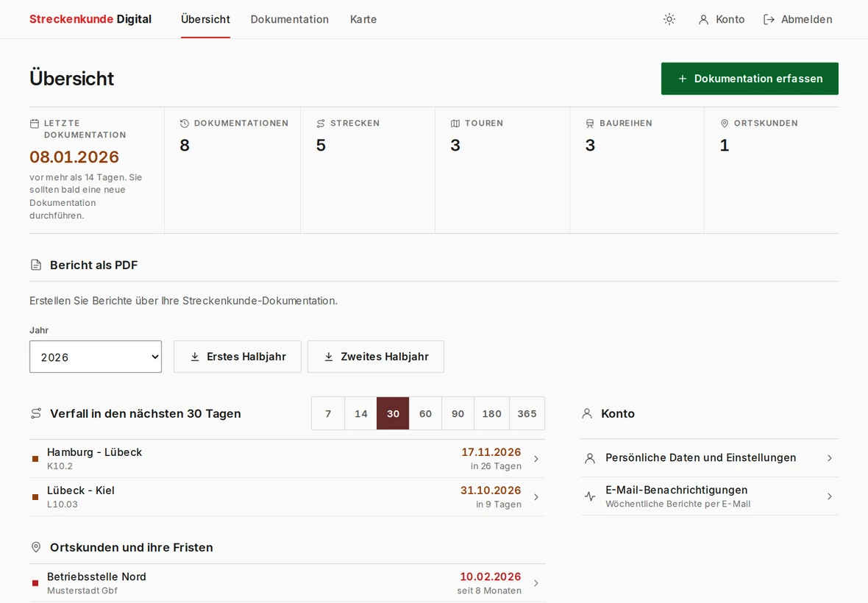Select the 365 days filter
868x603 pixels.
tap(527, 413)
